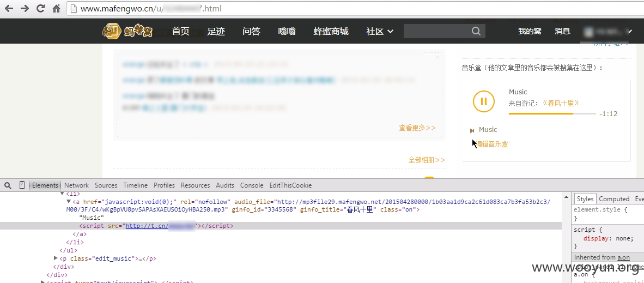The image size is (644, 283).
Task: Open 我的窝 in the header
Action: point(530,31)
